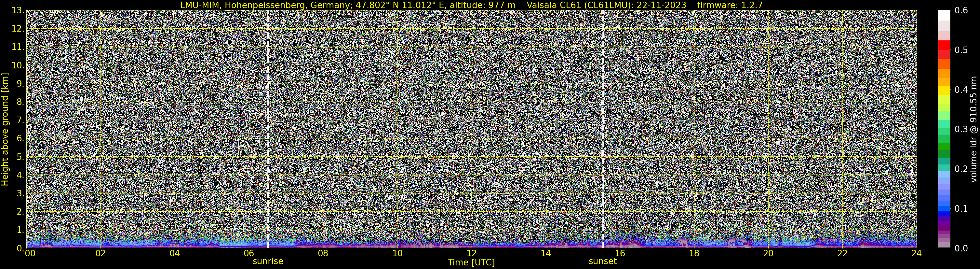The image size is (980, 269).
Task: Click the '2.' km tick on the height axis
Action: (x=20, y=211)
